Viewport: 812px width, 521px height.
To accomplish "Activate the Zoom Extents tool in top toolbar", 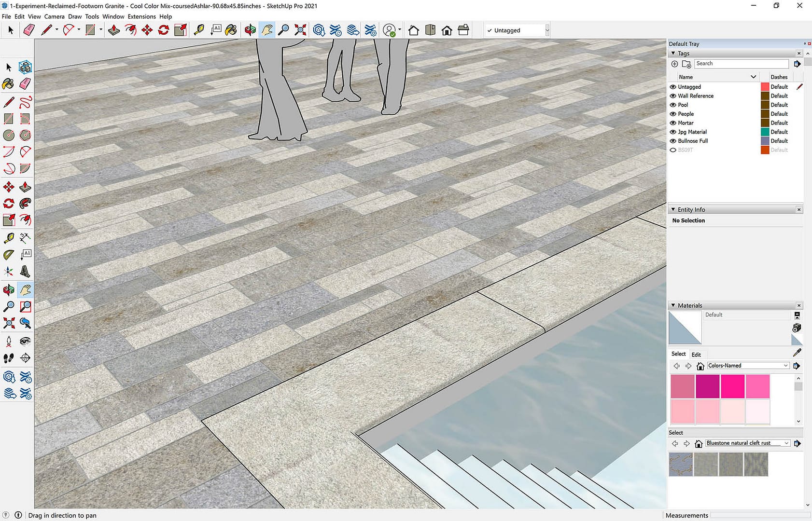I will coord(300,30).
